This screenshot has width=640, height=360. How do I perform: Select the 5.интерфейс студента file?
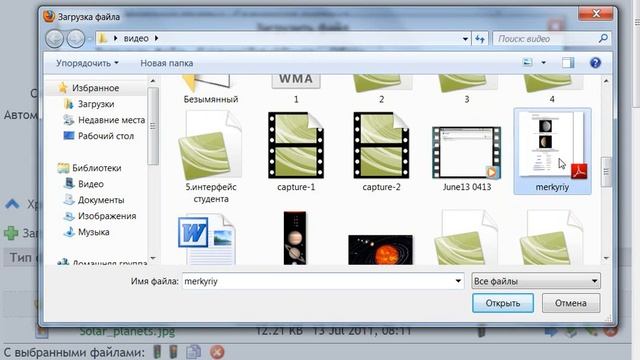coord(211,157)
